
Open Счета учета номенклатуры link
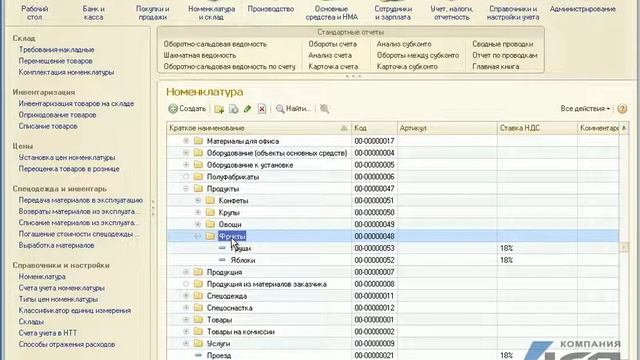click(x=62, y=288)
